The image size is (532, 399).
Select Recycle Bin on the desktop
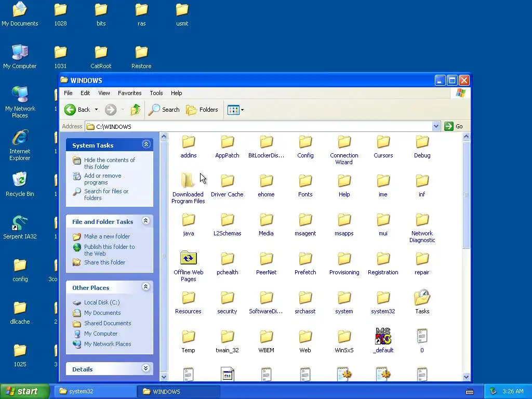pos(20,184)
